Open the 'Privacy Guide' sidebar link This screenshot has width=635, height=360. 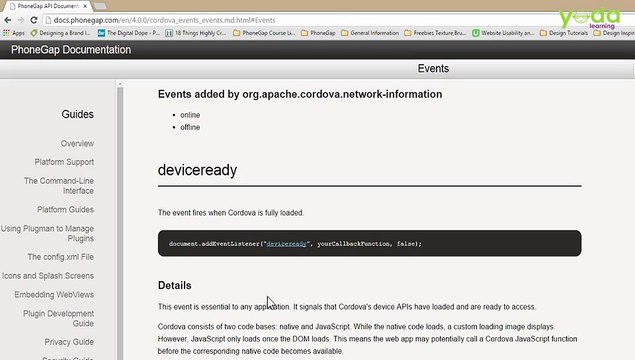pyautogui.click(x=69, y=342)
